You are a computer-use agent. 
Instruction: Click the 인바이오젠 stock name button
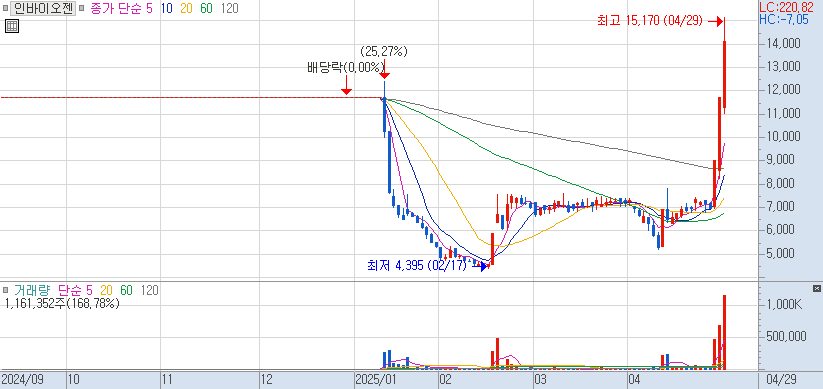coord(44,9)
